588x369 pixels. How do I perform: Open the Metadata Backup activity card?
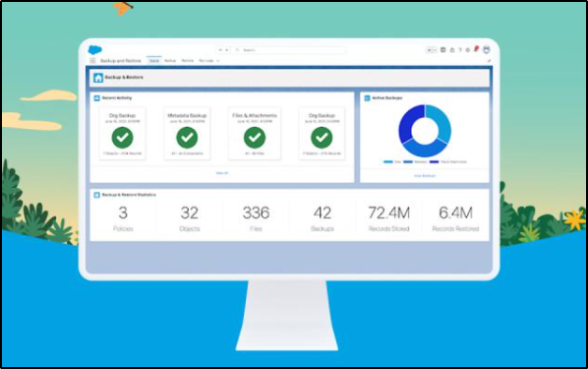click(x=187, y=134)
